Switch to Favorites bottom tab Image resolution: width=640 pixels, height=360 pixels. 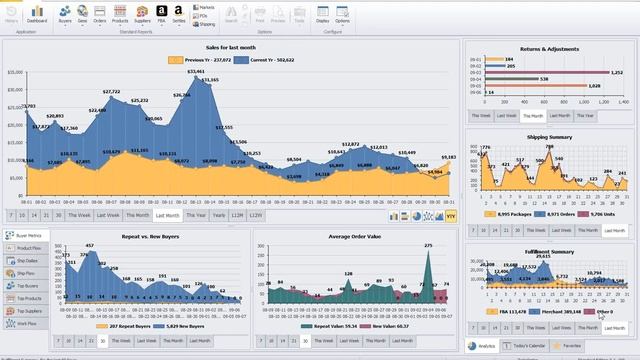coord(567,346)
